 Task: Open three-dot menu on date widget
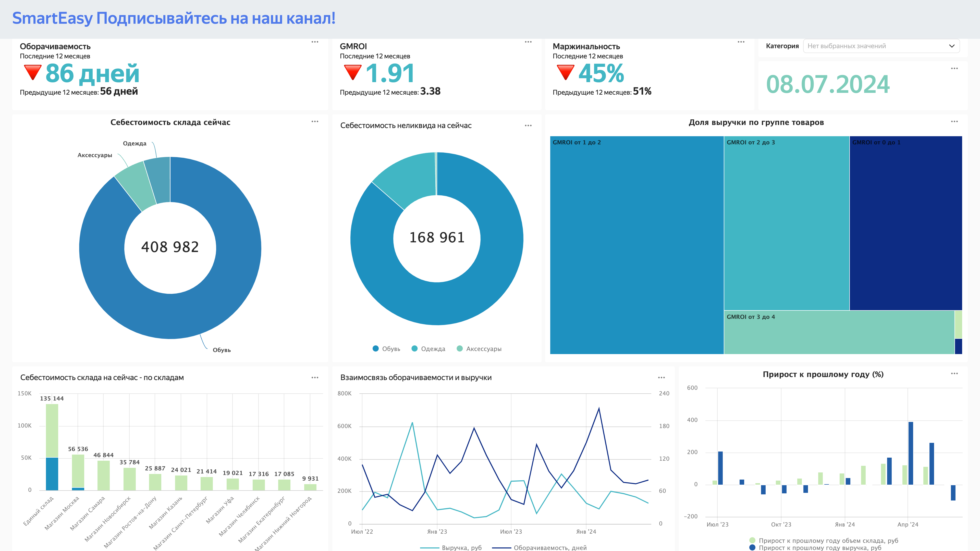954,68
